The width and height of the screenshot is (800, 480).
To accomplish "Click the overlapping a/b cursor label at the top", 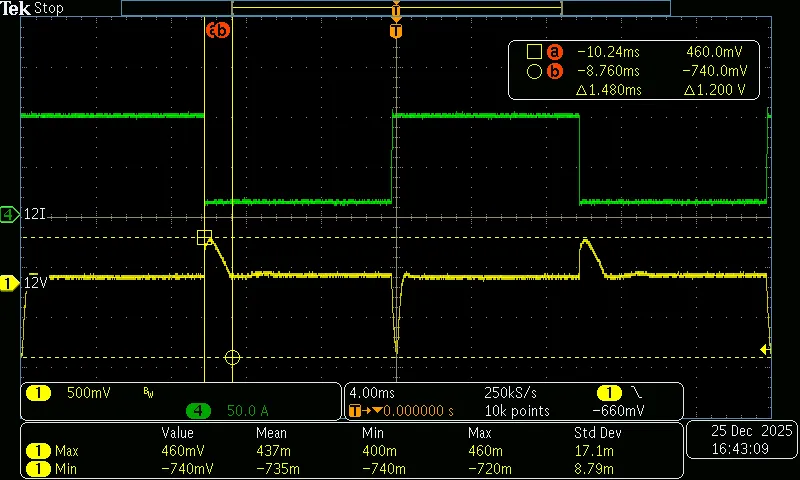I will pyautogui.click(x=218, y=31).
